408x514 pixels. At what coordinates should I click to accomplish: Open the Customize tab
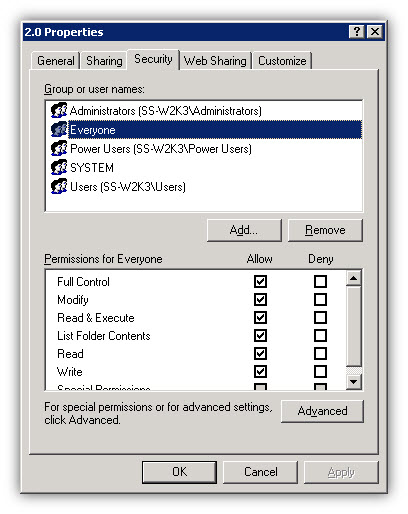(282, 61)
